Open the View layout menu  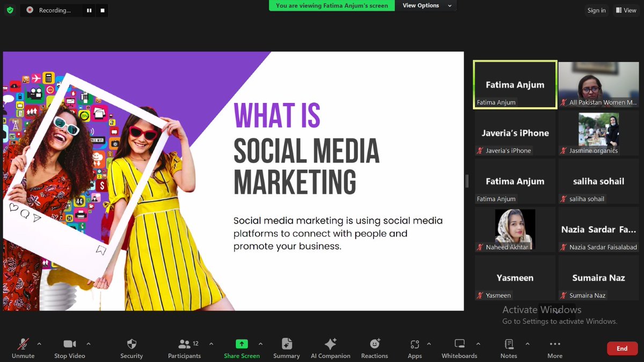tap(626, 10)
